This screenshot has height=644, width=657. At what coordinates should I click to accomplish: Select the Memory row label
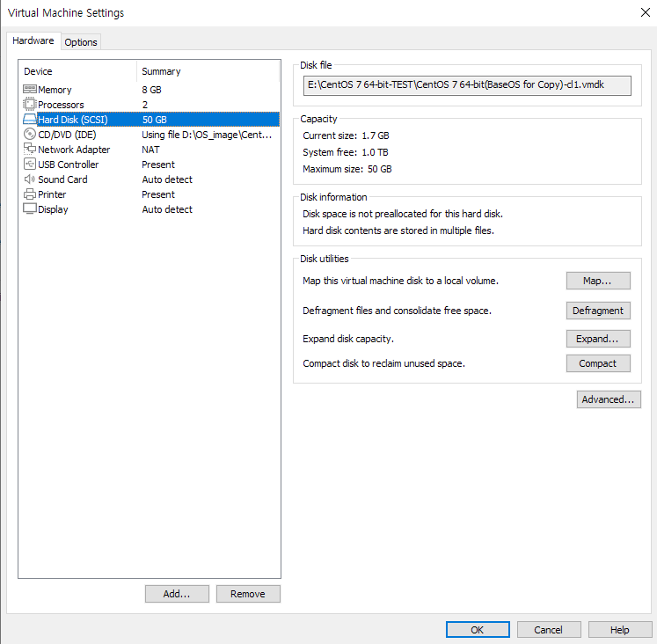point(55,90)
